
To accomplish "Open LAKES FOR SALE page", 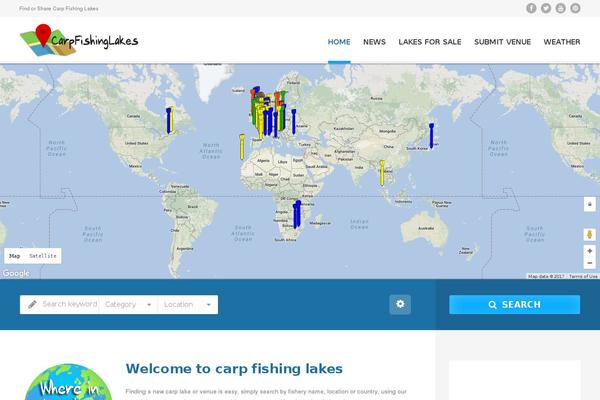I will [x=430, y=42].
